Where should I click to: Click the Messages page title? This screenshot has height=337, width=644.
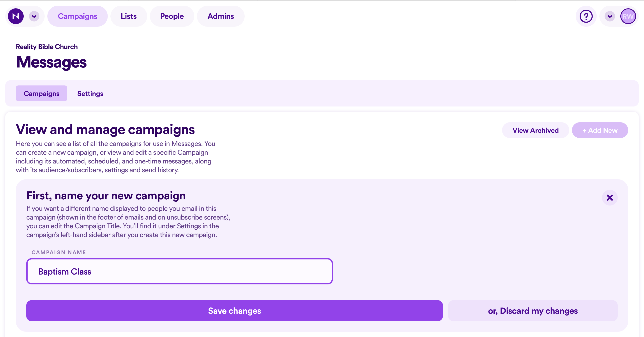[x=51, y=62]
